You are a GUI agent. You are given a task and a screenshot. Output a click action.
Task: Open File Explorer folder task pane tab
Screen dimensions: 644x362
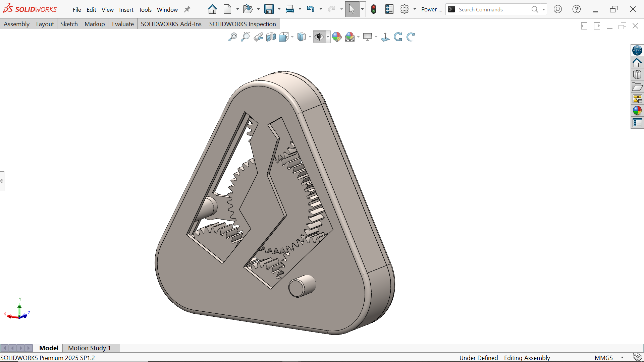637,87
